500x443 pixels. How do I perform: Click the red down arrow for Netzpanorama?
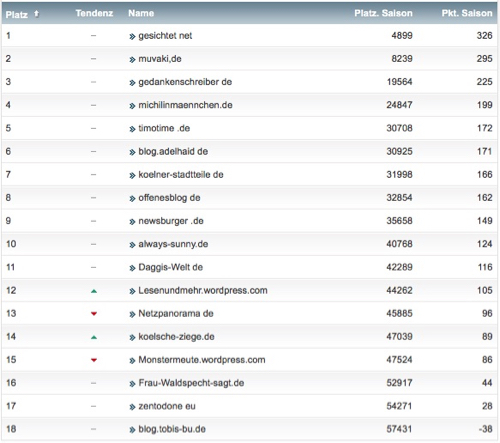pyautogui.click(x=94, y=314)
